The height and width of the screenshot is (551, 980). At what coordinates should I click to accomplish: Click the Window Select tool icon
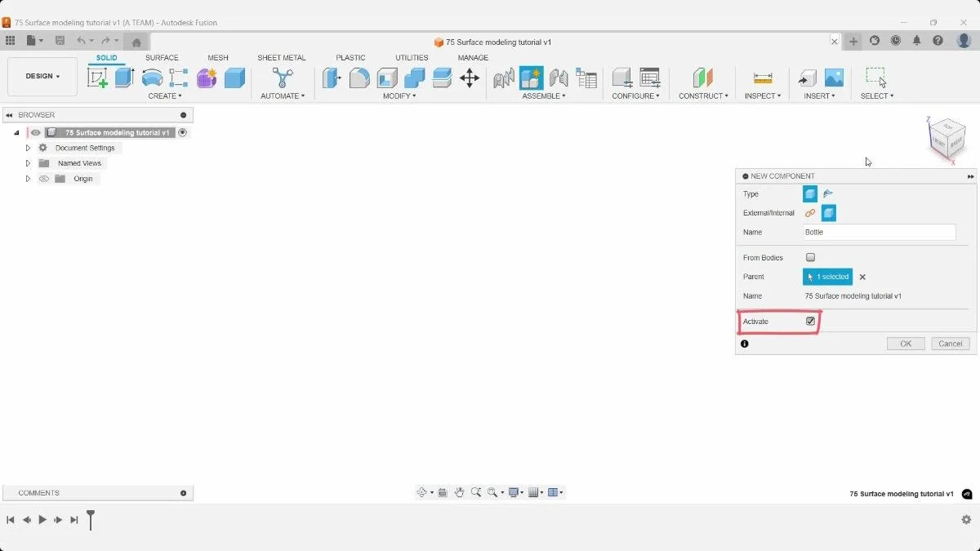(x=876, y=78)
